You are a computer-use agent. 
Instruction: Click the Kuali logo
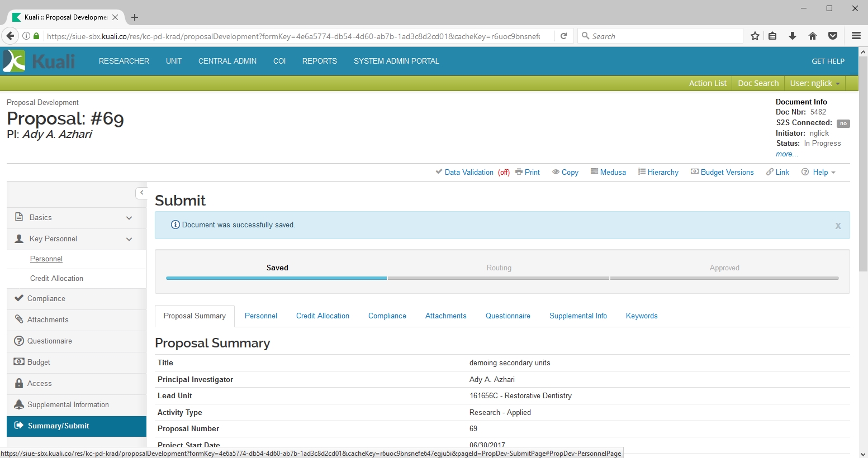tap(39, 61)
